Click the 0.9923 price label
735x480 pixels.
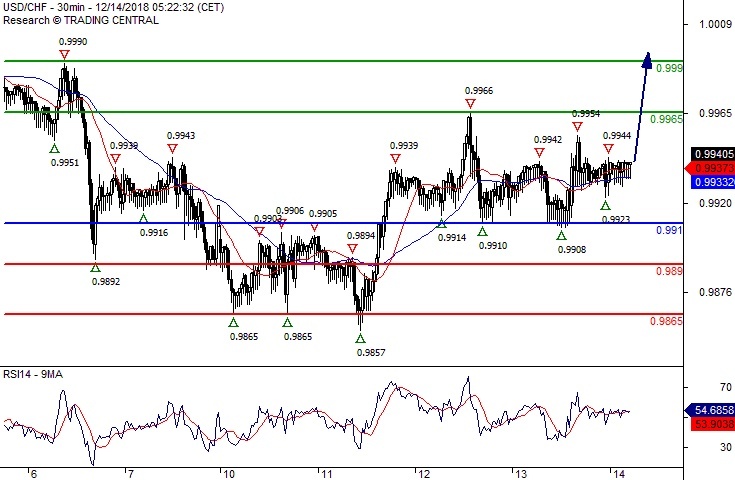coord(616,219)
